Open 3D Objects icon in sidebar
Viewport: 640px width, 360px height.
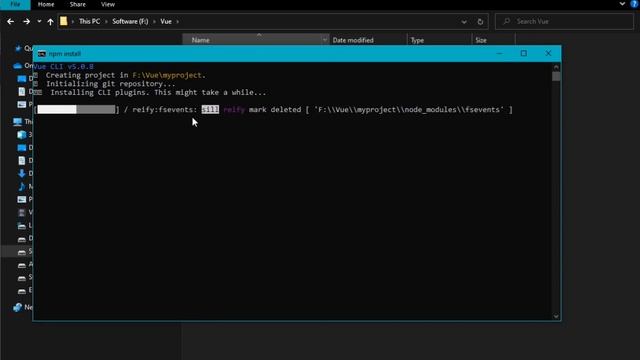(22, 135)
